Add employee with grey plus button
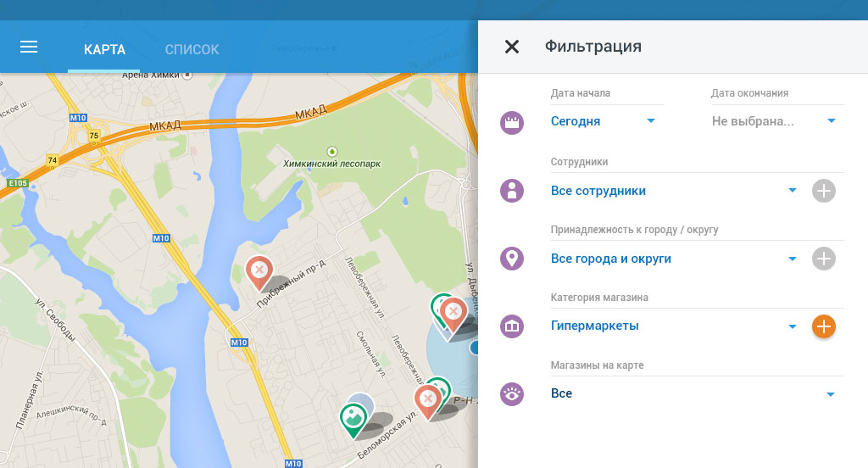 824,191
